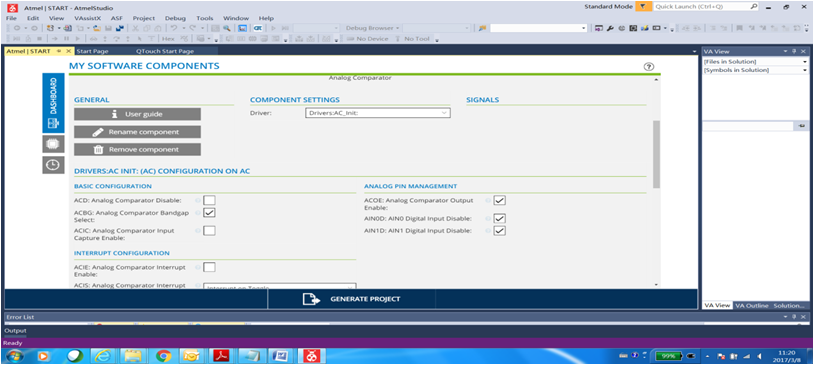Open the clock configurator sidebar icon
The width and height of the screenshot is (814, 365).
53,165
